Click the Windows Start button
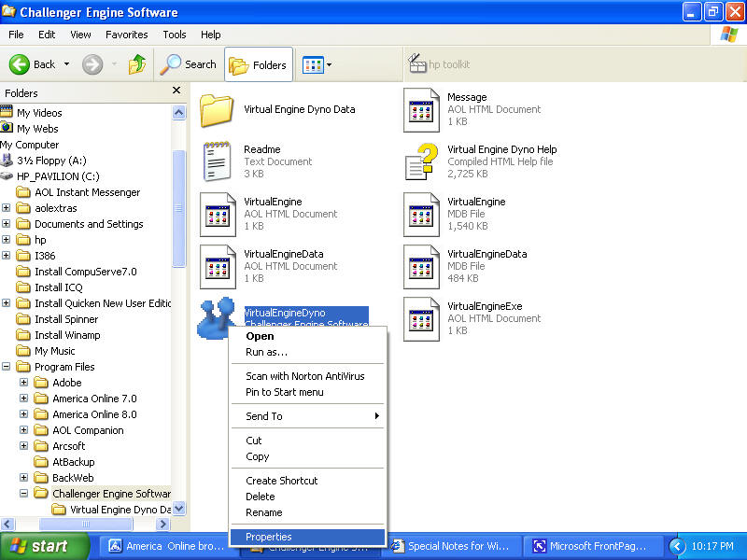 45,546
